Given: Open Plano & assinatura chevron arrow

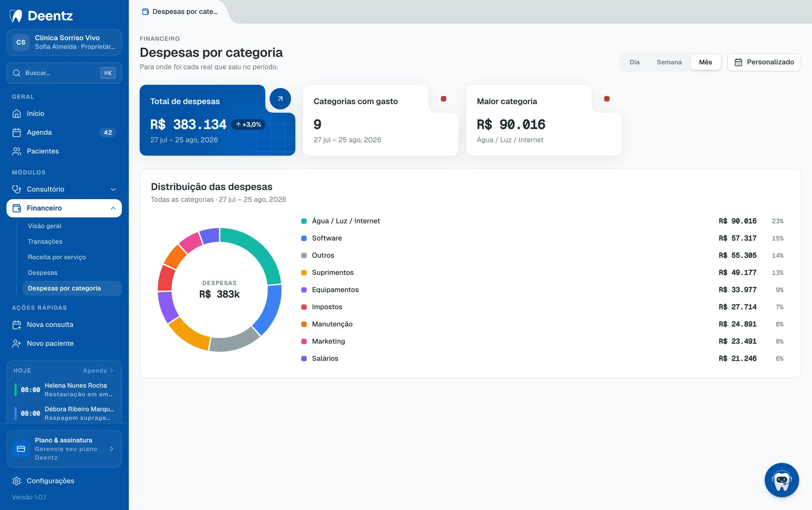Looking at the screenshot, I should tap(112, 449).
